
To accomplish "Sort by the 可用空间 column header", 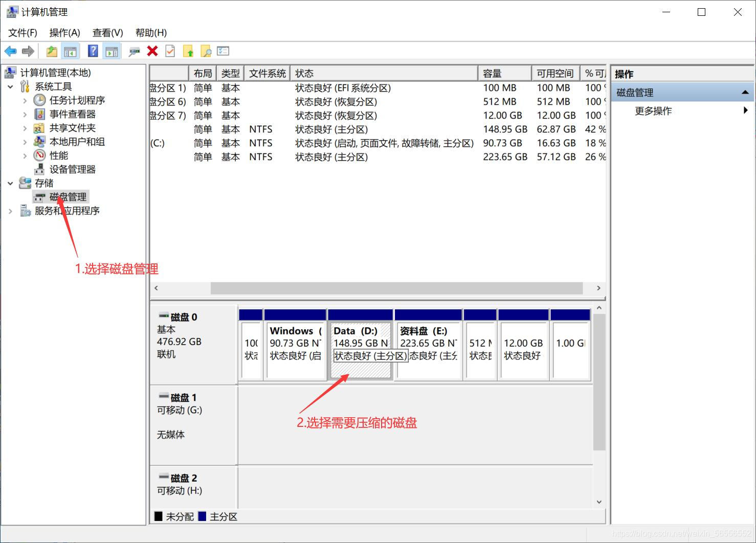I will 555,74.
